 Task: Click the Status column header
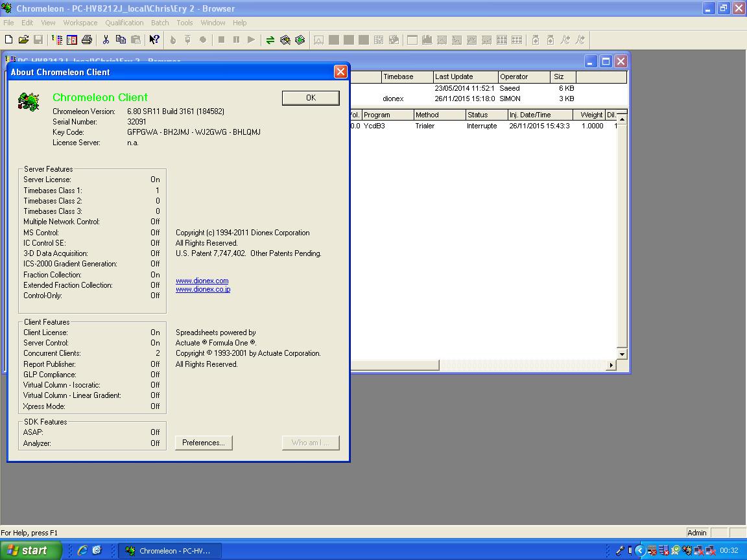point(486,115)
